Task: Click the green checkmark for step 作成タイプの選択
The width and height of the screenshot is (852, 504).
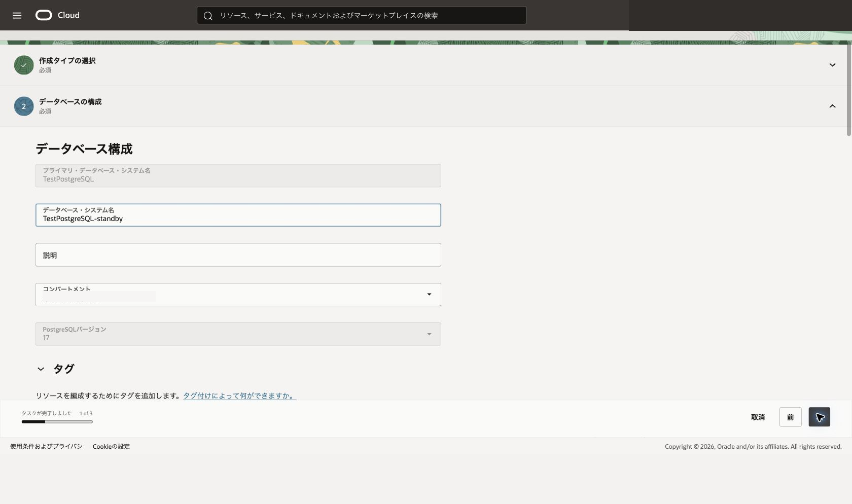Action: pyautogui.click(x=24, y=65)
